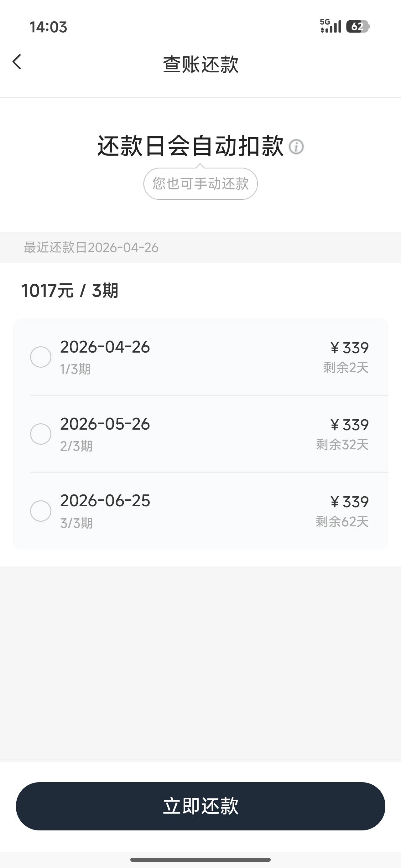
Task: Tap the battery level indicator
Action: coord(358,27)
